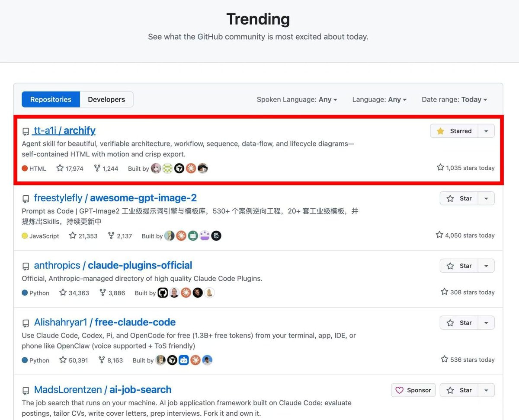Viewport: 519px width, 420px height.
Task: Click GitHub octocat avatar on claude-plugins-official
Action: (163, 293)
